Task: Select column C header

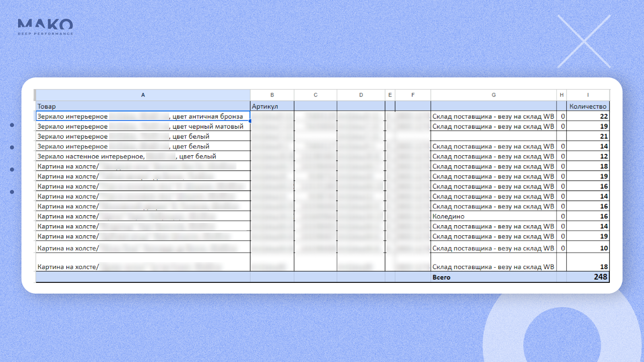Action: [x=316, y=95]
